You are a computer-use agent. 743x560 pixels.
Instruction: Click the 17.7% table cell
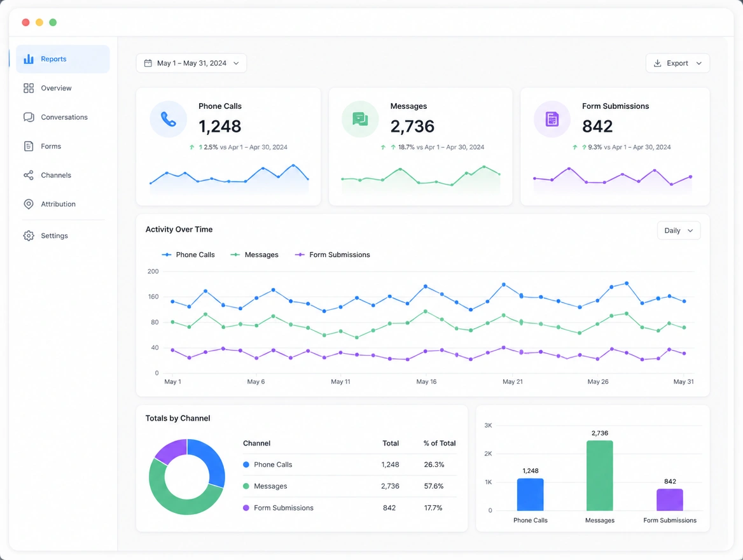tap(433, 508)
